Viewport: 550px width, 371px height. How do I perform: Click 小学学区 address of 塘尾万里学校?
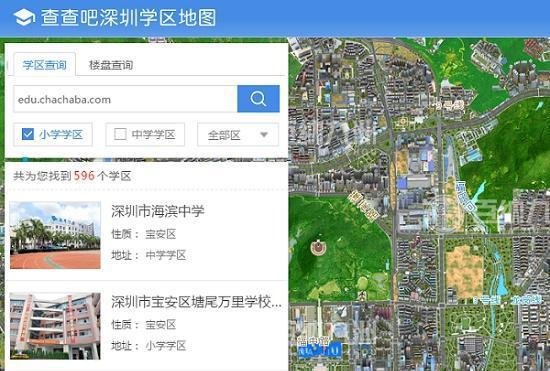[x=166, y=346]
